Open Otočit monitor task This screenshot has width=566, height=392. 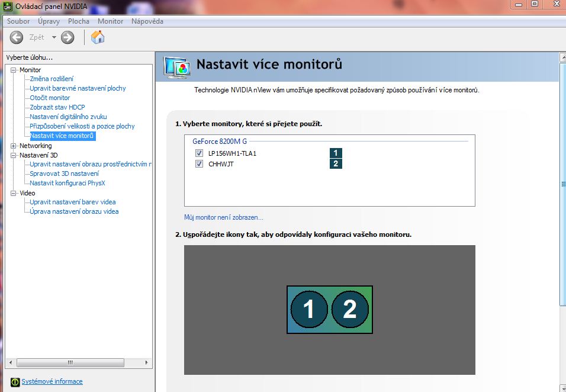coord(50,98)
